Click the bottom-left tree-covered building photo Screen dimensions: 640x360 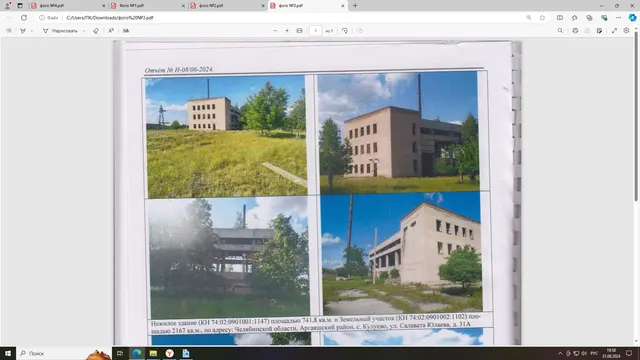click(x=229, y=258)
